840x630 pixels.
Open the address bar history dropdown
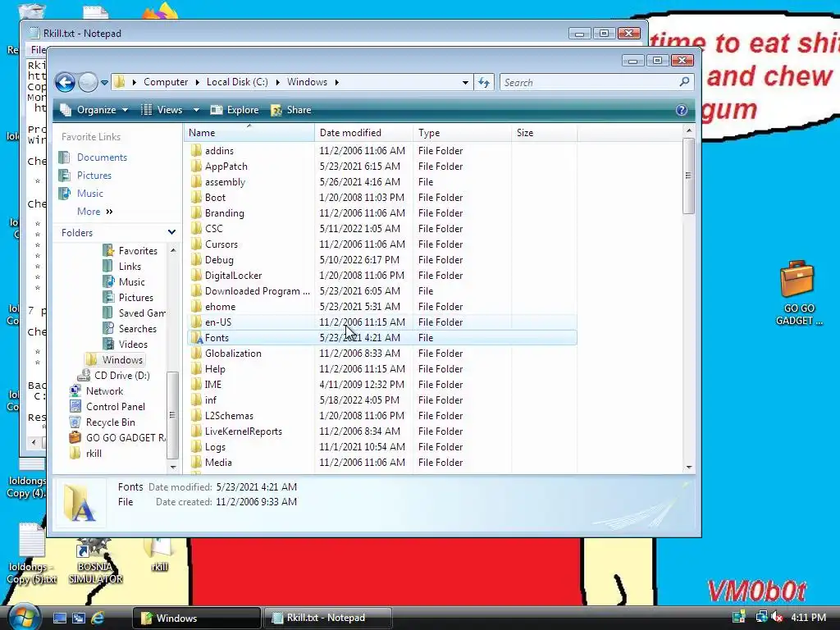point(465,83)
